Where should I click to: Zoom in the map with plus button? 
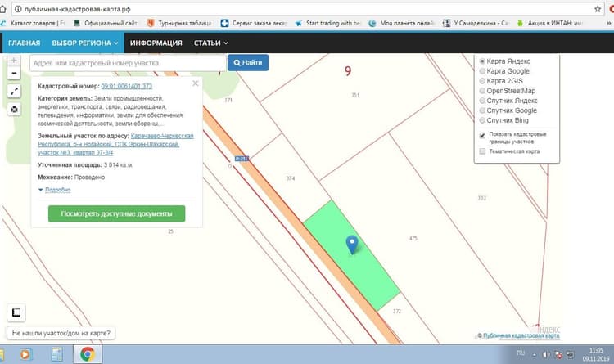(x=14, y=61)
